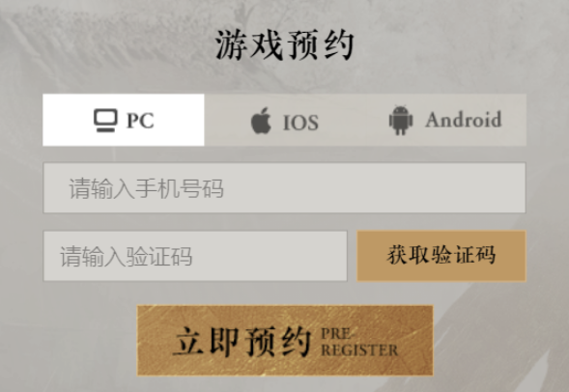Click the 立即预约 Chinese characters on gold button
This screenshot has width=569, height=392.
click(242, 342)
